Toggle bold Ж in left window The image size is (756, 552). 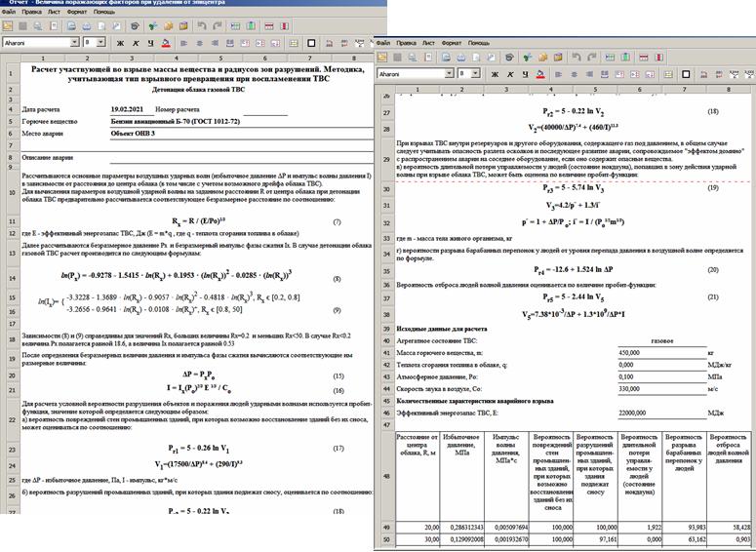118,43
